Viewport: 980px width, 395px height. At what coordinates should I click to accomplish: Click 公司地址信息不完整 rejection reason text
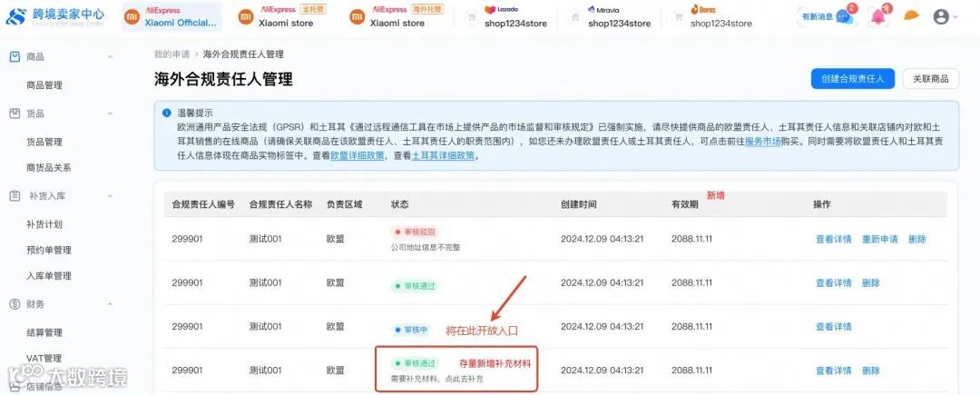425,248
